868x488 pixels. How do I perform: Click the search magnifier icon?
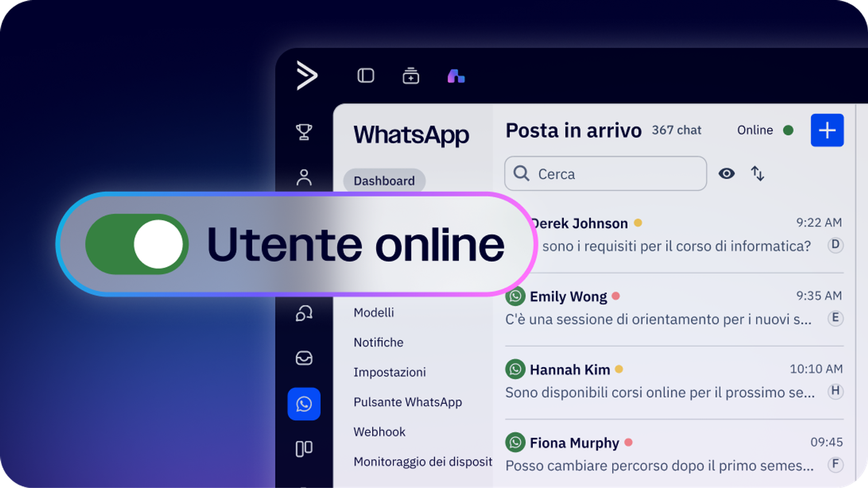(x=521, y=173)
